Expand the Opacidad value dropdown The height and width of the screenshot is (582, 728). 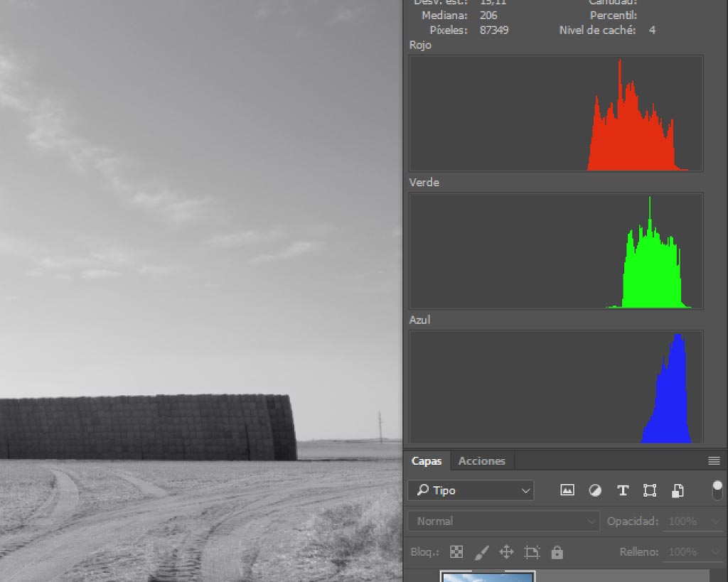tap(716, 522)
